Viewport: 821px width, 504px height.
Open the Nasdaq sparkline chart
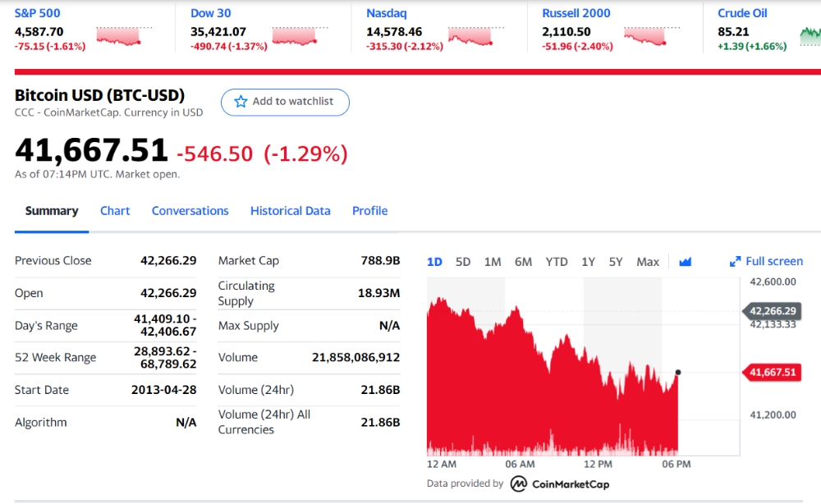[476, 36]
